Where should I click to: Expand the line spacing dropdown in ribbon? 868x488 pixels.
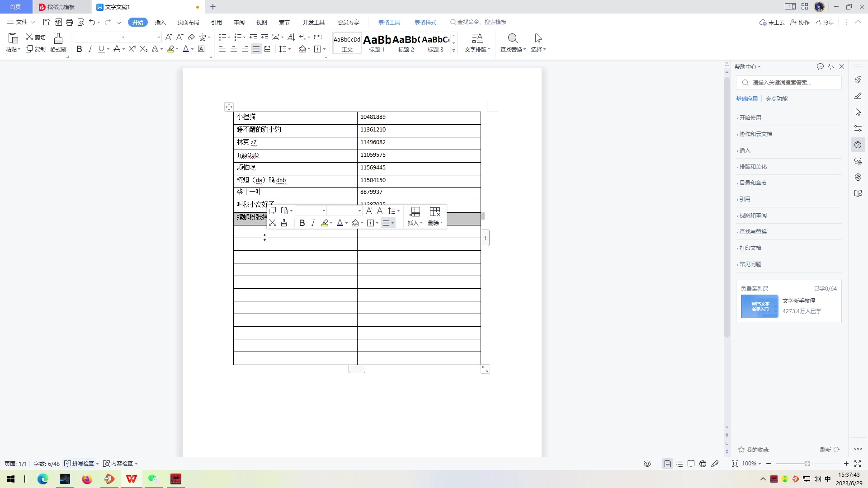coord(289,49)
